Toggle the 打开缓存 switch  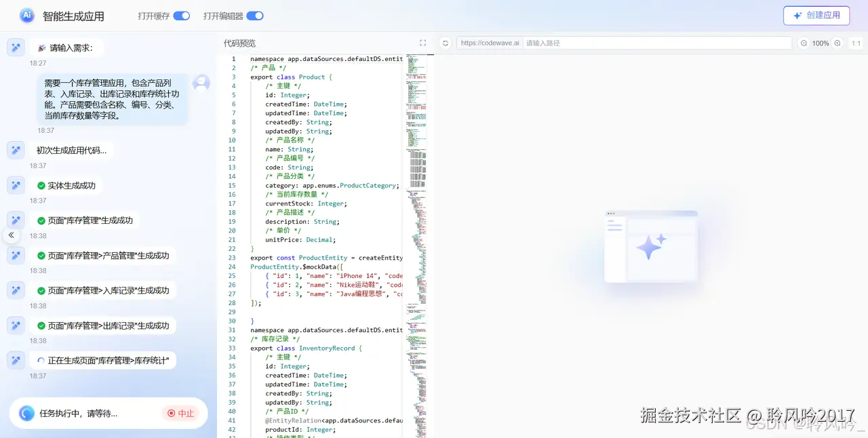(x=182, y=16)
